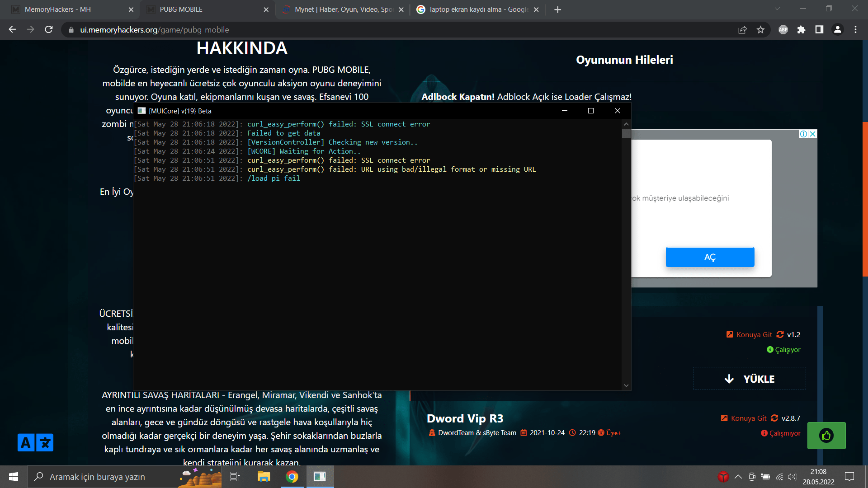Open Task View on the taskbar
868x488 pixels.
[x=235, y=477]
